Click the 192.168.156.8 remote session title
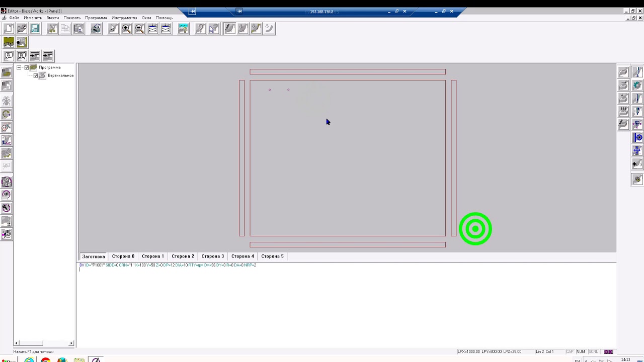 321,12
